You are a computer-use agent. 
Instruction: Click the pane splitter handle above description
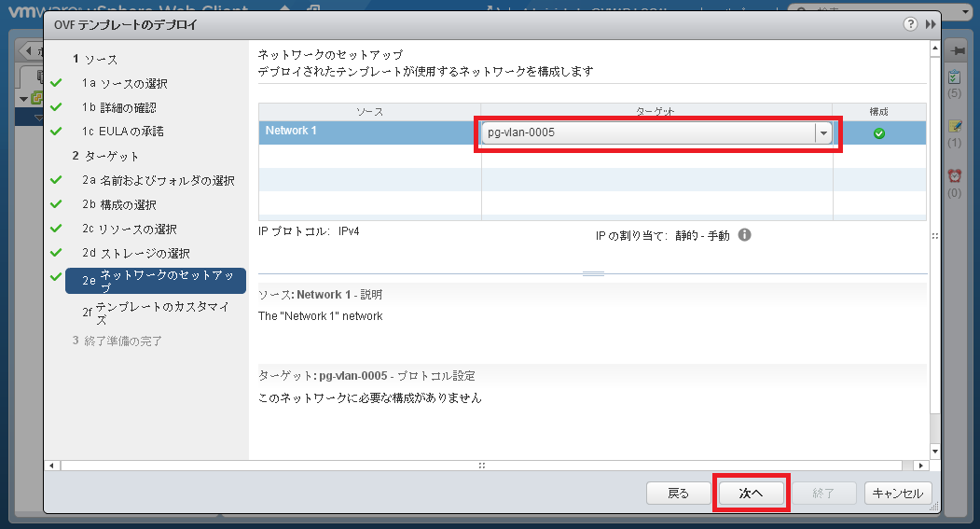click(x=593, y=273)
